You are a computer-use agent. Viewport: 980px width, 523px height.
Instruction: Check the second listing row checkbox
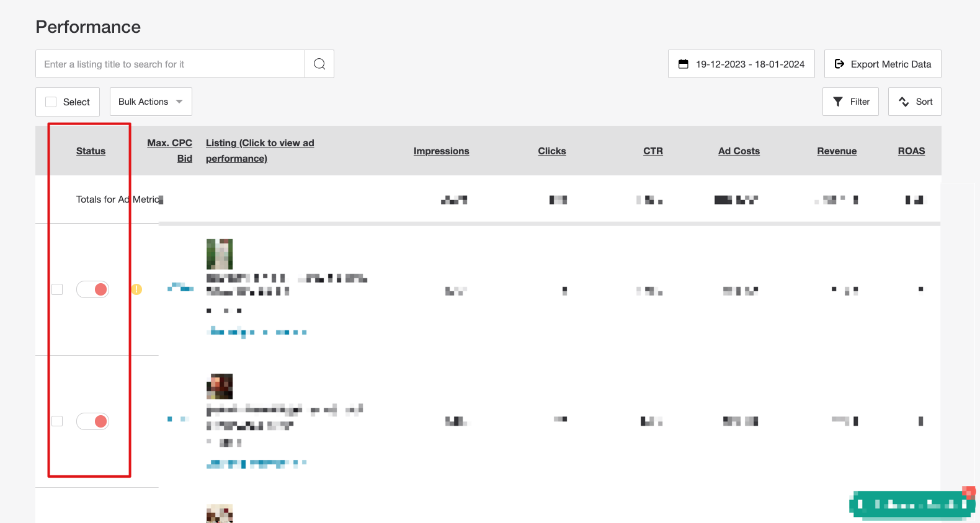[57, 421]
